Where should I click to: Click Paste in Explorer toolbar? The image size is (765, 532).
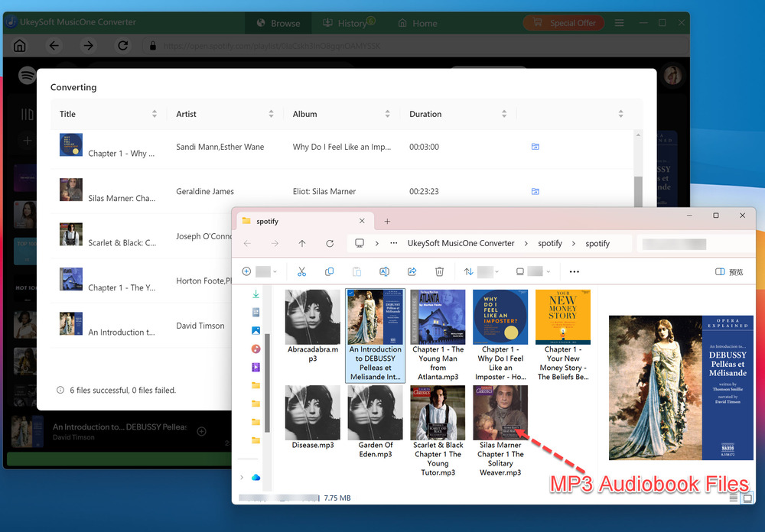(x=356, y=271)
